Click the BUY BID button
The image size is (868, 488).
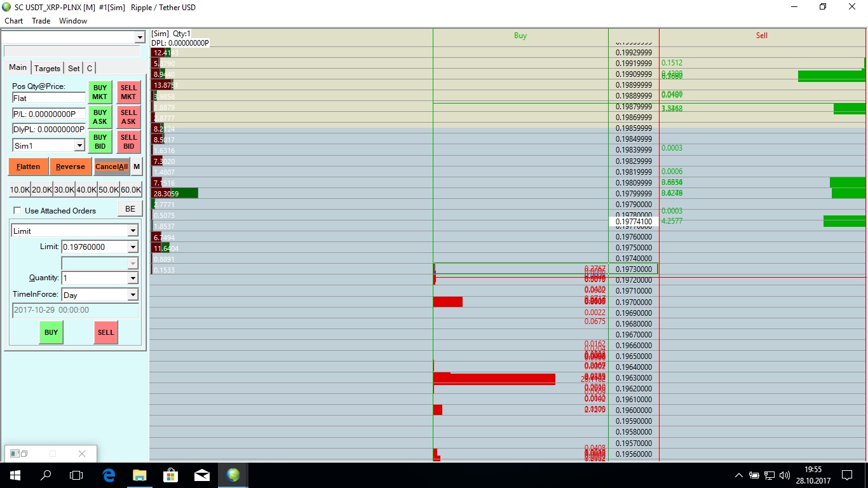click(100, 142)
